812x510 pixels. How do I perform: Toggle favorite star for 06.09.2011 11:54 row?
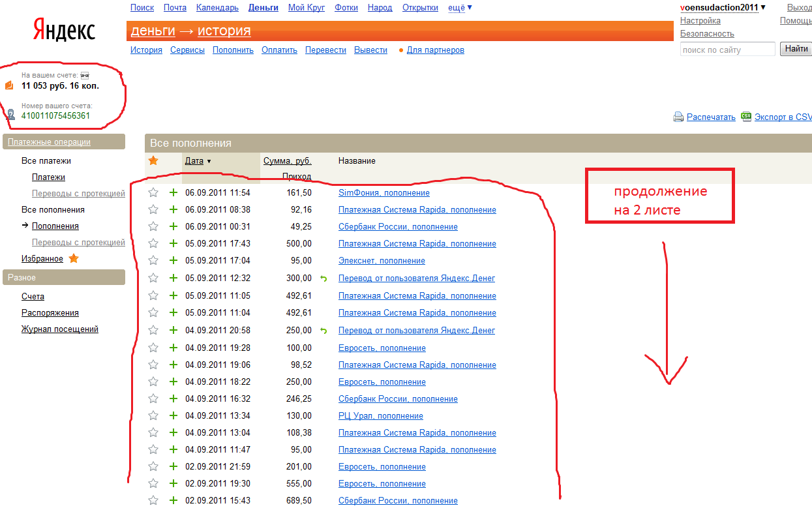[153, 192]
